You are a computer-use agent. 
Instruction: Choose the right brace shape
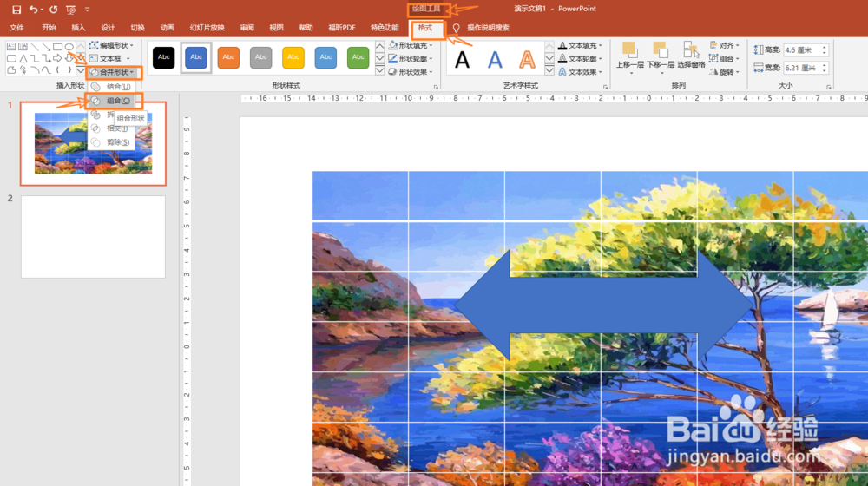coord(69,69)
